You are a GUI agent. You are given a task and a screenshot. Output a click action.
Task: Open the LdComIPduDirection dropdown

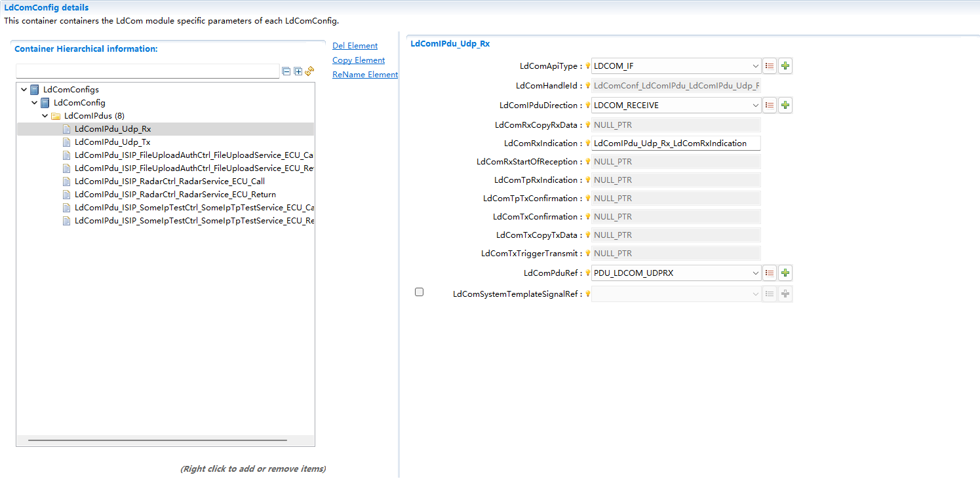click(x=756, y=105)
